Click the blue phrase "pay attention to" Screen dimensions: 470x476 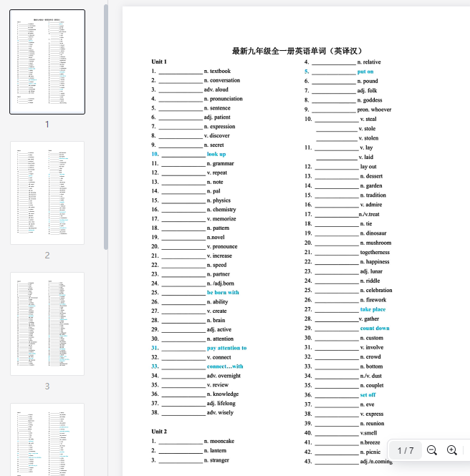[x=226, y=348]
